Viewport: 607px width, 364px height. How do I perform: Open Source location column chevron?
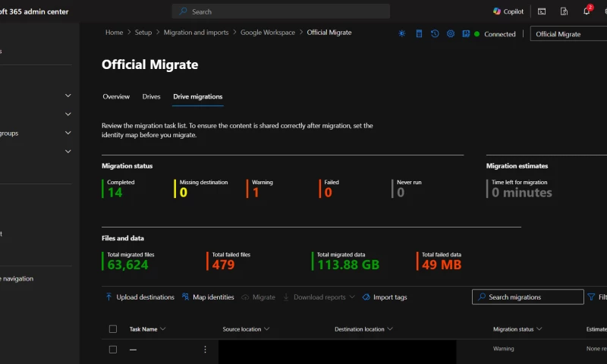[267, 329]
